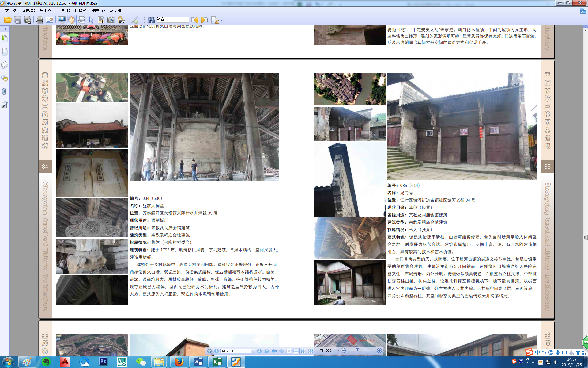The width and height of the screenshot is (588, 368).
Task: Go to next page in floating bar
Action: (x=259, y=351)
